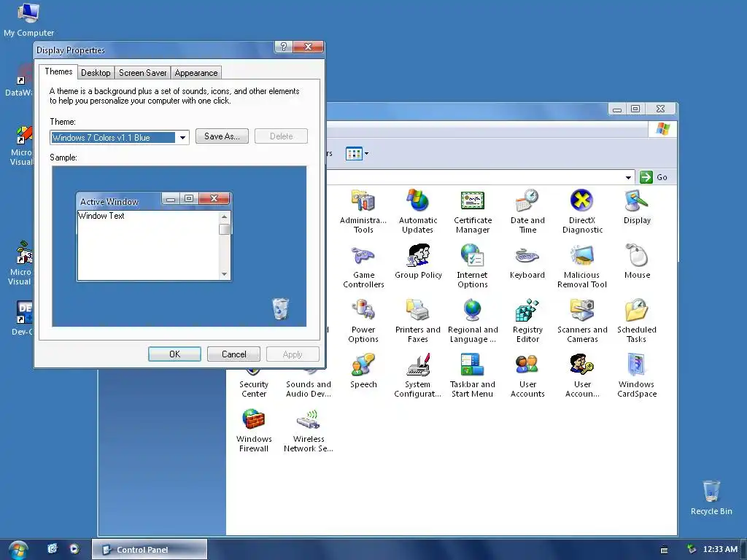Open Group Policy icon
Screen dimensions: 747x560
[x=418, y=262]
